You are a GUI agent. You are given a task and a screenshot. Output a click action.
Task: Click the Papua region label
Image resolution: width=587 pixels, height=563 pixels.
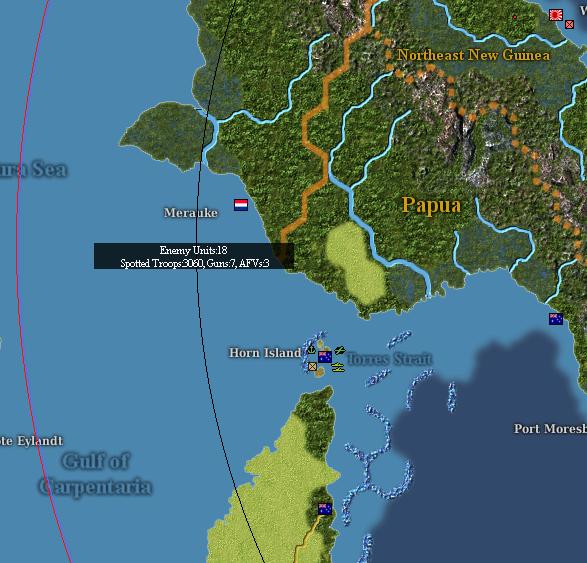pos(431,205)
